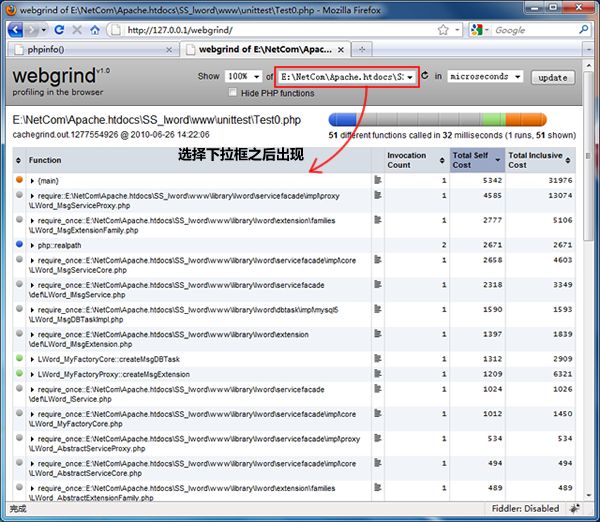Viewport: 600px width, 522px height.
Task: Toggle the Hide PHP functions checkbox
Action: [232, 92]
